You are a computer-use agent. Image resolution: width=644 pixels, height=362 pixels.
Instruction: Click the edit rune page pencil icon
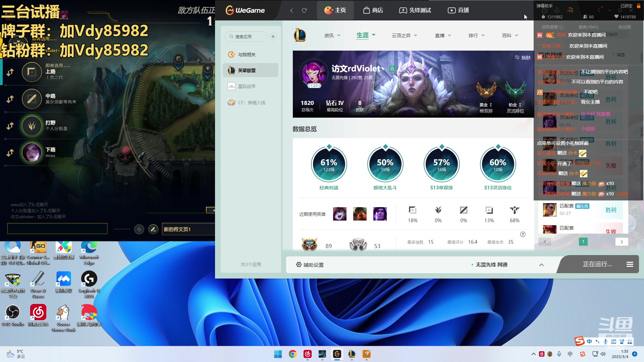point(153,229)
